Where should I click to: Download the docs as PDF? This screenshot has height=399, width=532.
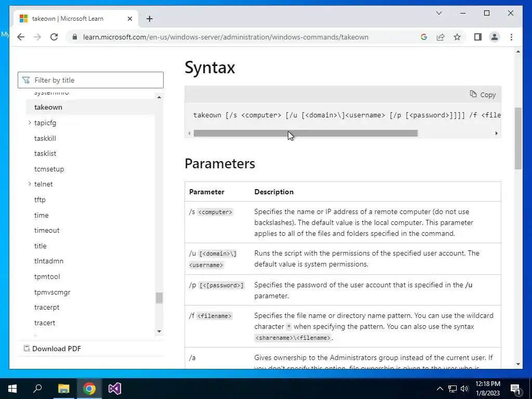click(52, 349)
